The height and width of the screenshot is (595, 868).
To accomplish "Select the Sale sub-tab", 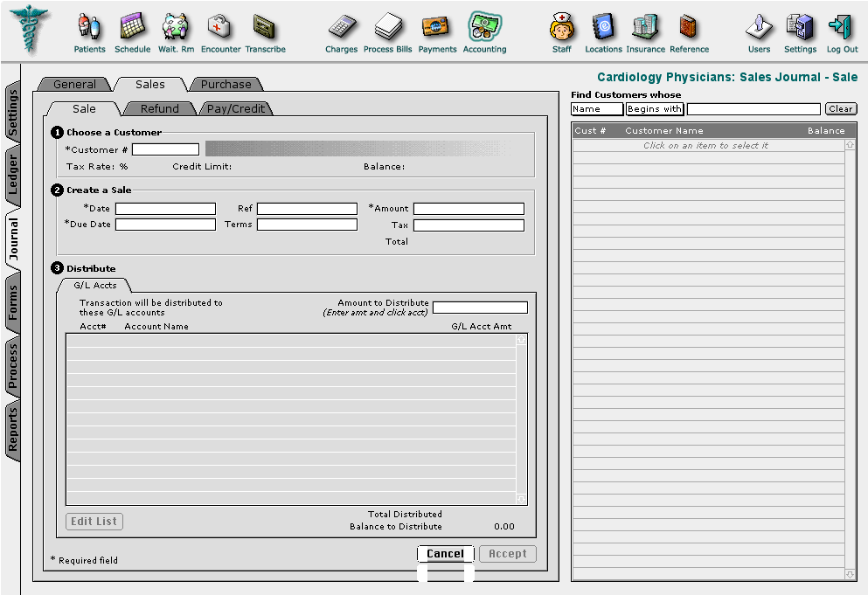I will (x=84, y=108).
